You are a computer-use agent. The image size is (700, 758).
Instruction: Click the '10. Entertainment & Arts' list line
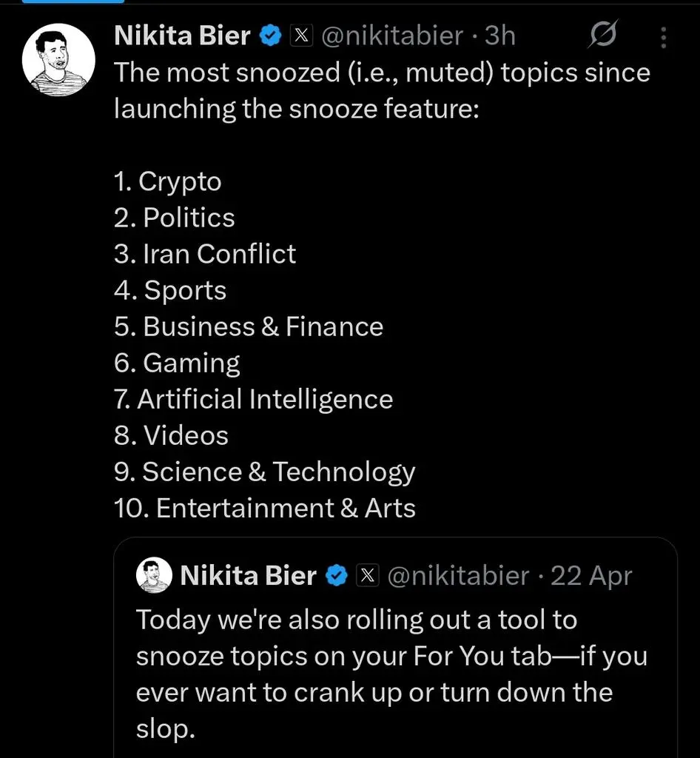click(265, 508)
